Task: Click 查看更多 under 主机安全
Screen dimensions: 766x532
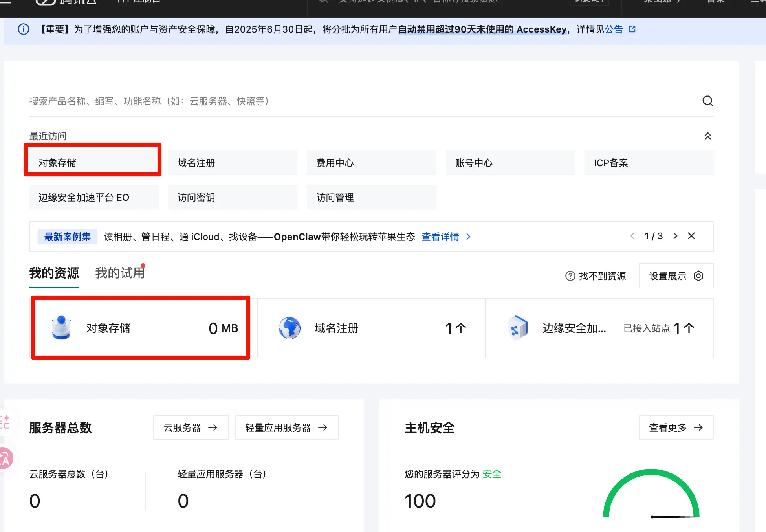Action: coord(676,427)
